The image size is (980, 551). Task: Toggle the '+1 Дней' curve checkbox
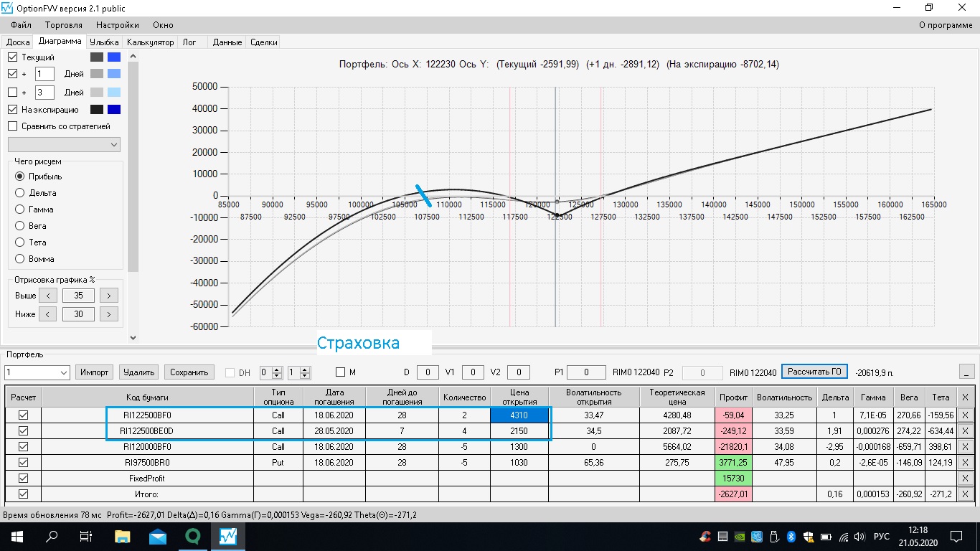12,73
